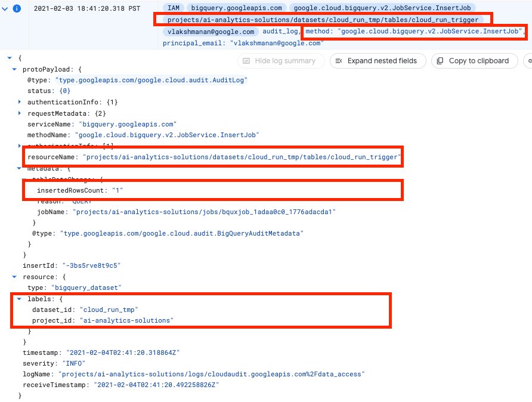Click the blue INFO severity icon
The width and height of the screenshot is (532, 402).
tap(17, 8)
